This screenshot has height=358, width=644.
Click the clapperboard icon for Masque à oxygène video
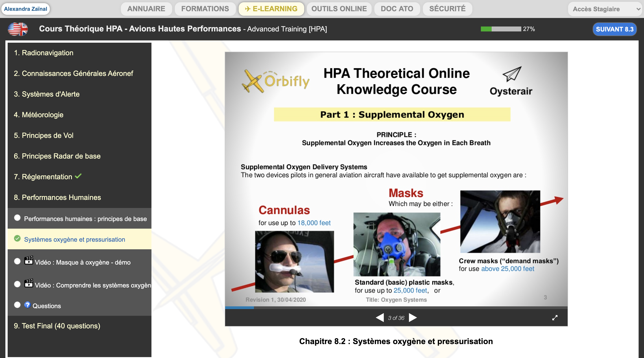pos(29,260)
